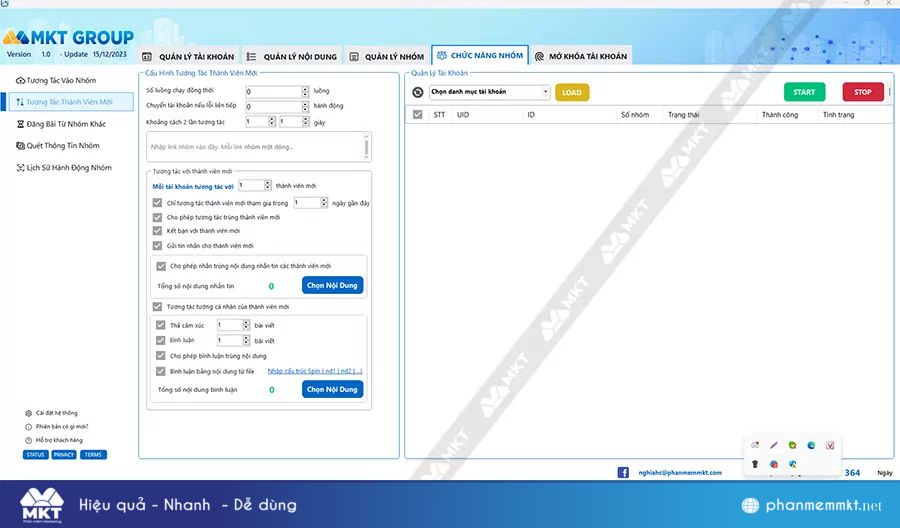Toggle the select-all checkbox in account table header

point(417,115)
